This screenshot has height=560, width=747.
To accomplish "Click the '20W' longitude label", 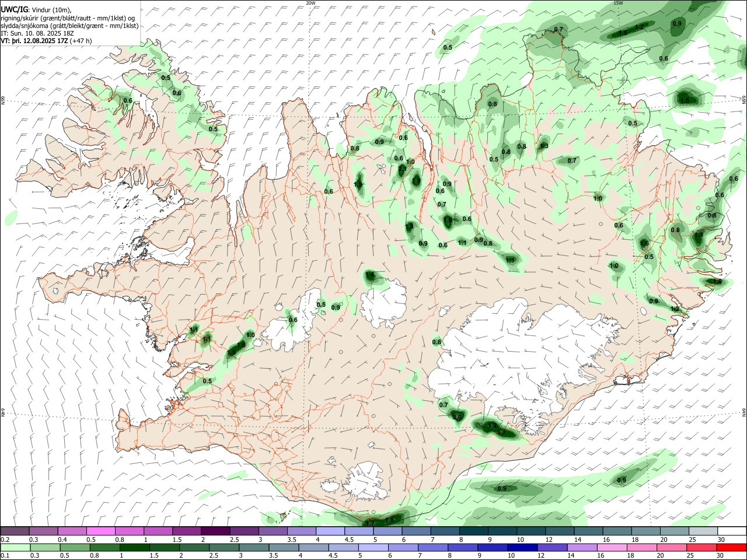I will coord(310,3).
